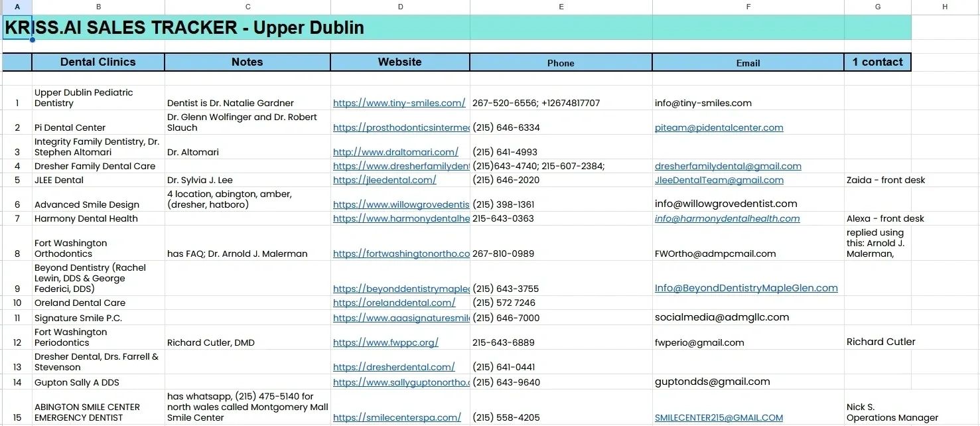
Task: Click the JleeDentalTeam@gmail.com email link
Action: [719, 180]
